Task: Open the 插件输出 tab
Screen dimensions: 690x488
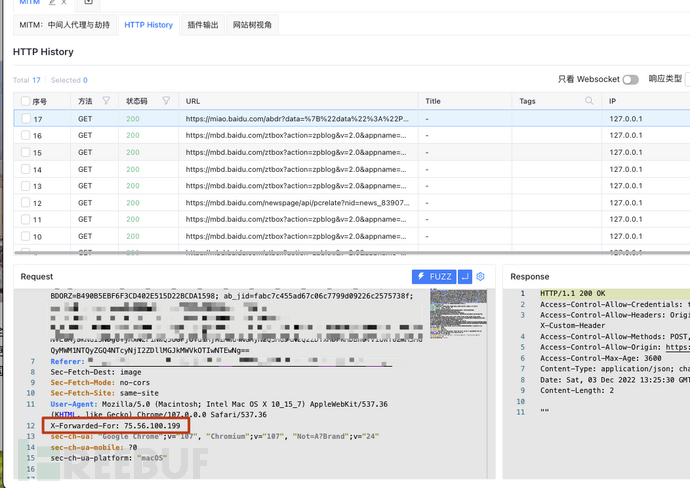Action: (203, 25)
